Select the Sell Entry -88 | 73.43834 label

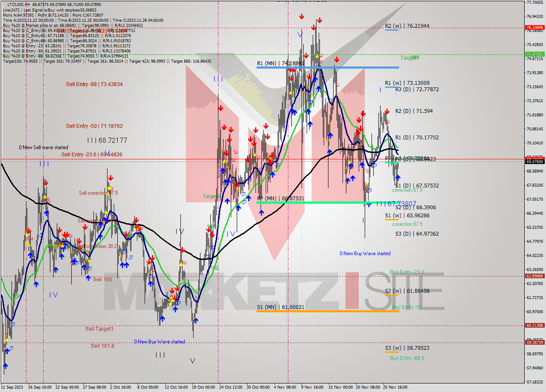tap(94, 84)
